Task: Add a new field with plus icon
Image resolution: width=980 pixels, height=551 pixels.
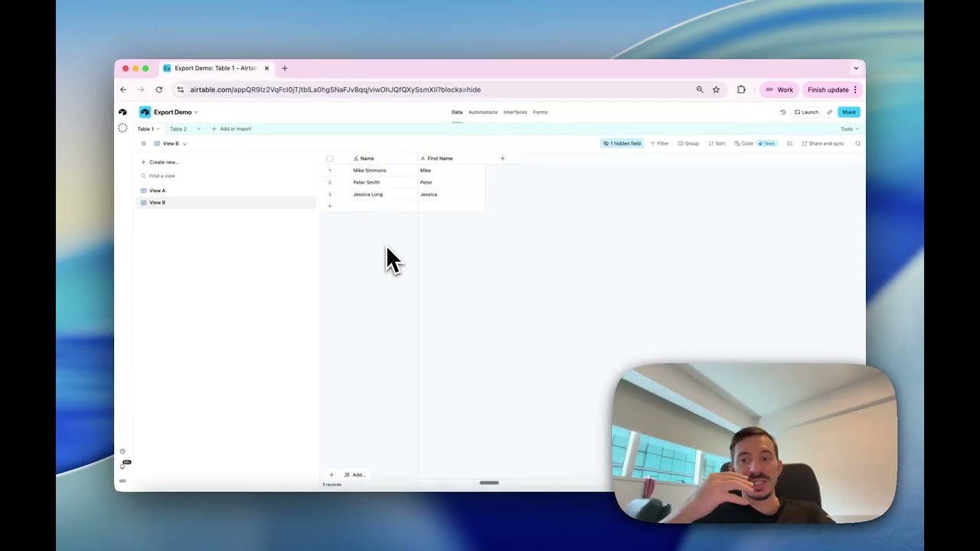Action: tap(502, 158)
